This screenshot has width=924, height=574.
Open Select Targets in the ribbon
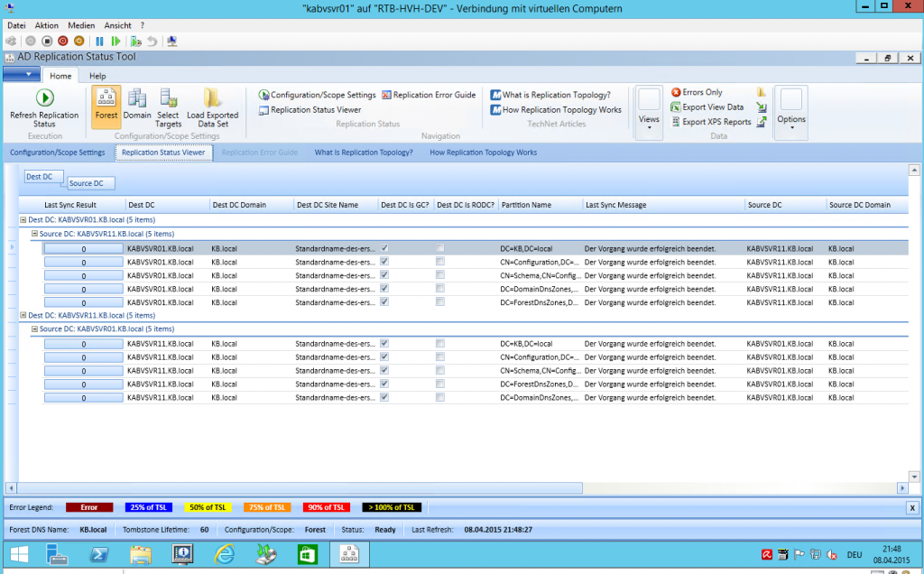tap(168, 107)
